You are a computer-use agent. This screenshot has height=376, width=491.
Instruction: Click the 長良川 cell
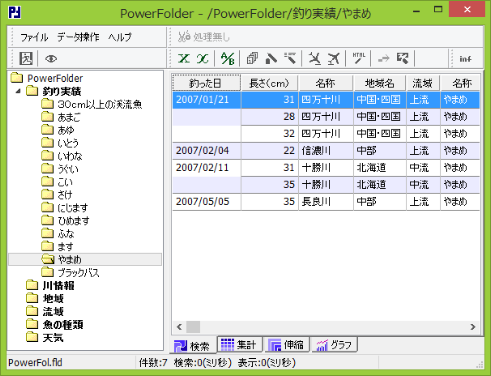tap(326, 202)
